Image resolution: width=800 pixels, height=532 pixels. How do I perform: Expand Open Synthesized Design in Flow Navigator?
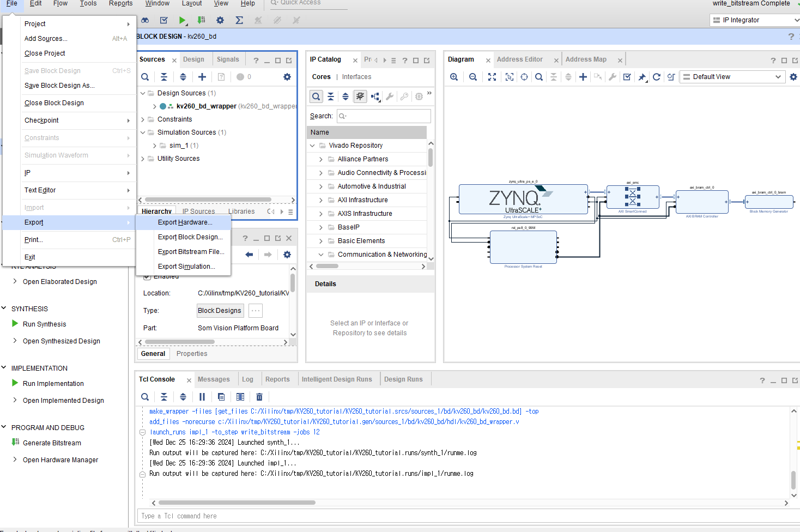[15, 341]
